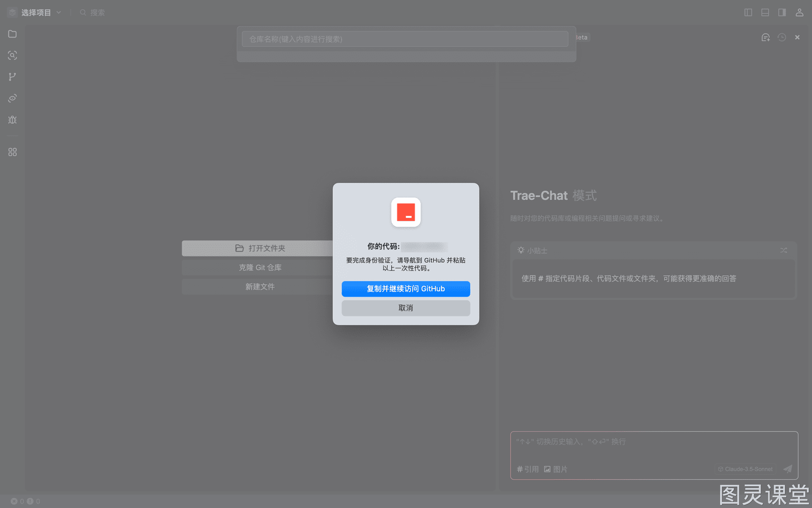812x508 pixels.
Task: Click the error count icon in the status bar
Action: pos(14,501)
